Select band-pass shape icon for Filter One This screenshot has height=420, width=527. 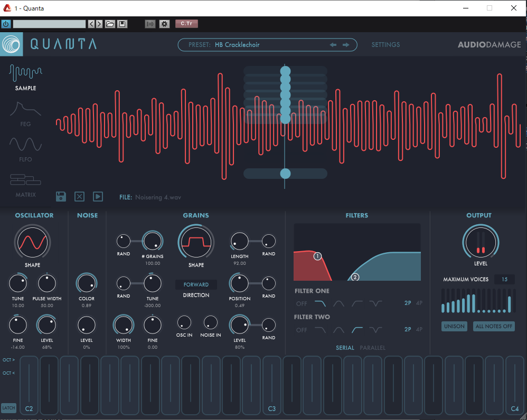(x=338, y=303)
